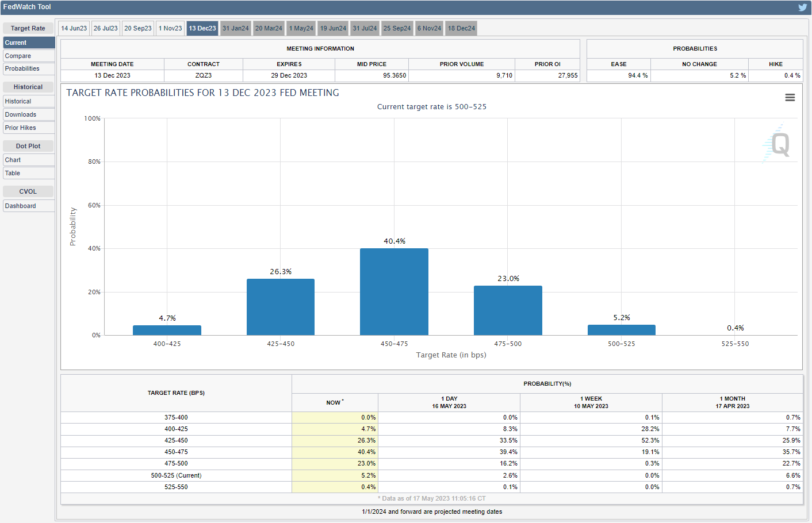Switch to the 1 Nov23 meeting tab
812x523 pixels.
point(170,28)
